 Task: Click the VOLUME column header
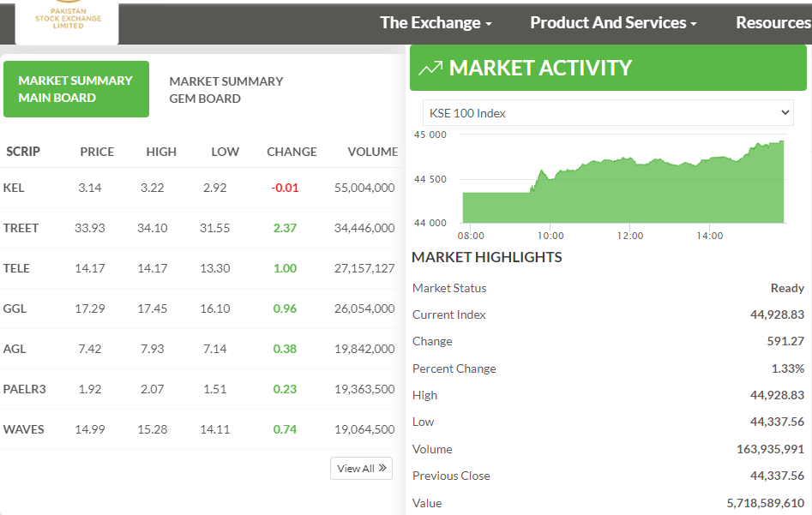(372, 152)
